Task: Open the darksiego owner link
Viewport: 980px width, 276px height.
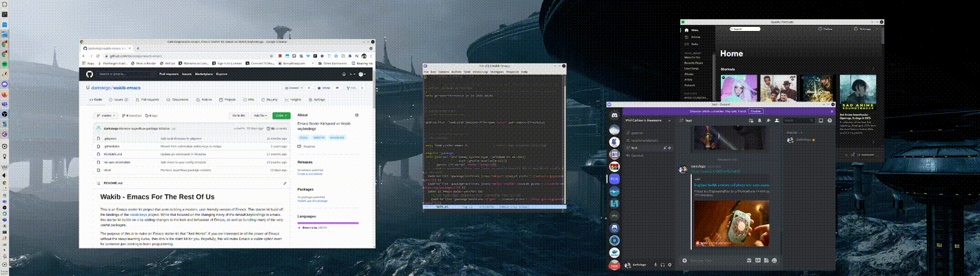Action: coord(101,88)
